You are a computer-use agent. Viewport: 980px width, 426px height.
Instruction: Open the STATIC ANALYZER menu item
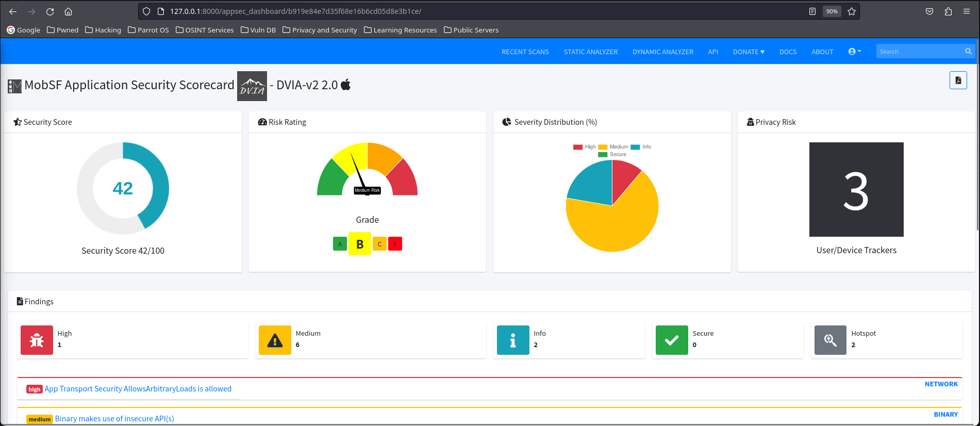[591, 52]
